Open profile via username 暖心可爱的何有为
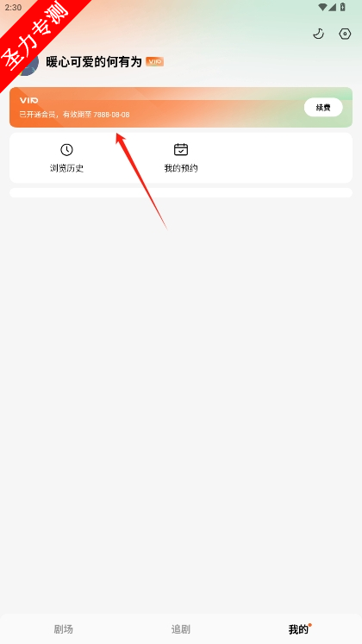The height and width of the screenshot is (644, 362). coord(94,62)
